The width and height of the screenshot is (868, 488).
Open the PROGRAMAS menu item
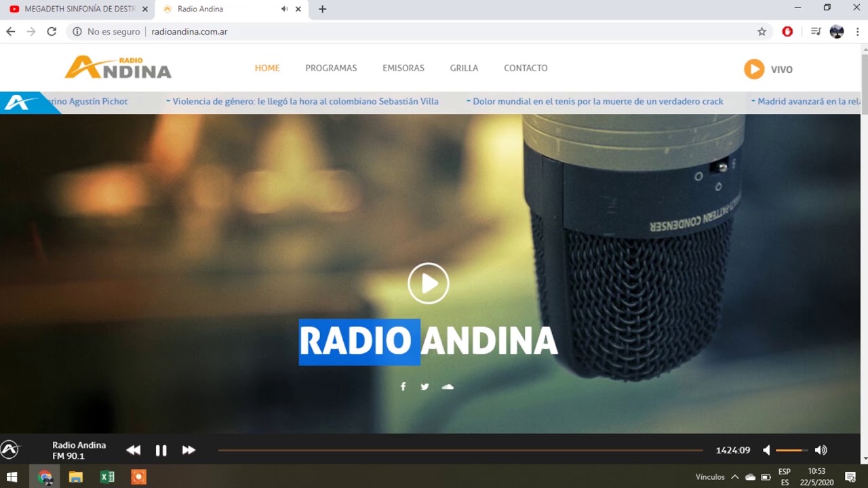tap(331, 68)
